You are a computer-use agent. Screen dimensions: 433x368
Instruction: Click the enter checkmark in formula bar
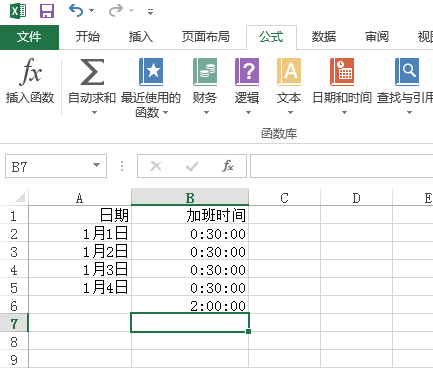pos(192,166)
